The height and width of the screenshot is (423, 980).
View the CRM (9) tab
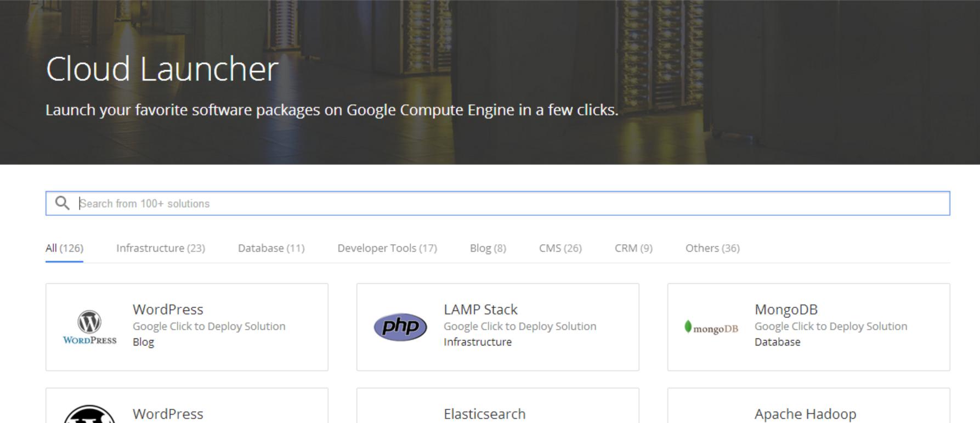point(633,248)
